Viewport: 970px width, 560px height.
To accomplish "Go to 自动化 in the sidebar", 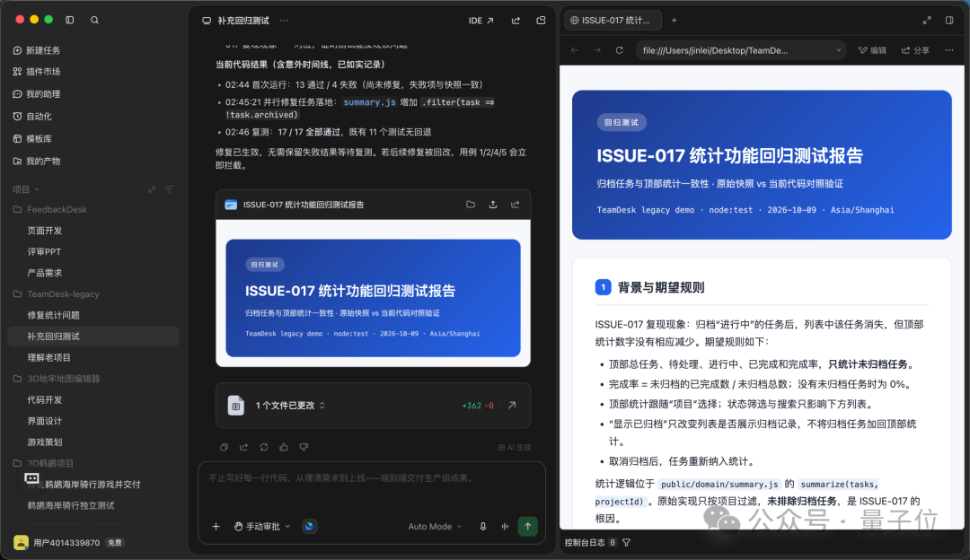I will coord(33,116).
